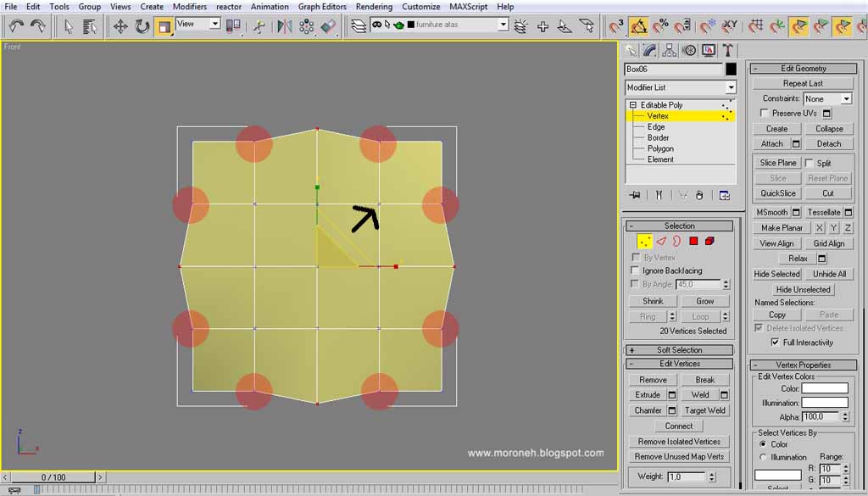Select the Illumination radio button
Screen dimensions: 868x496
click(x=764, y=457)
